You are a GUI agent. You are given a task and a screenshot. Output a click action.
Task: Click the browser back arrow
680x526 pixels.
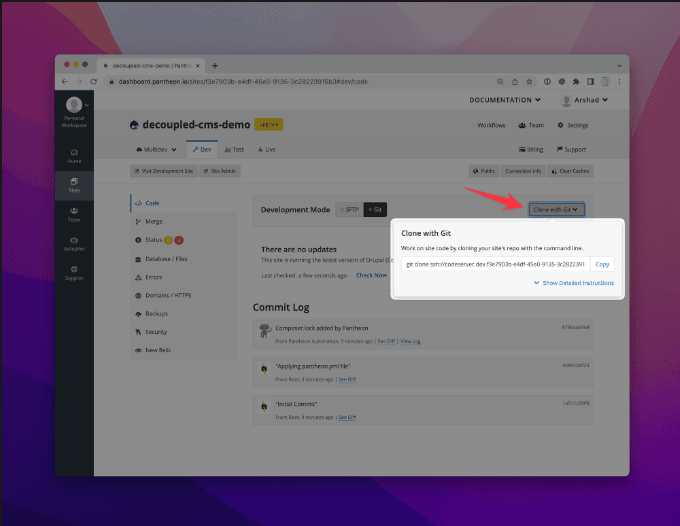pyautogui.click(x=65, y=82)
